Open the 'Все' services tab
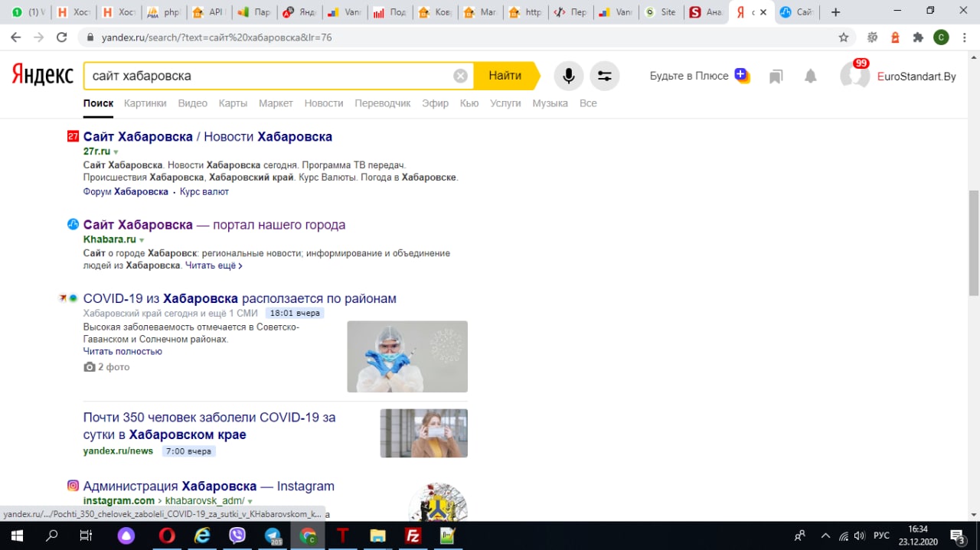 (x=588, y=103)
